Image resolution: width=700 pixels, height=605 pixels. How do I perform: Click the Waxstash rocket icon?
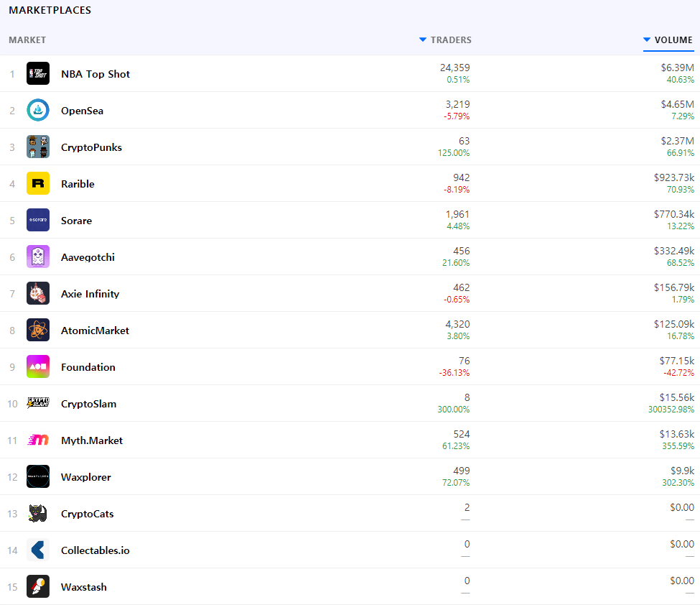tap(38, 586)
